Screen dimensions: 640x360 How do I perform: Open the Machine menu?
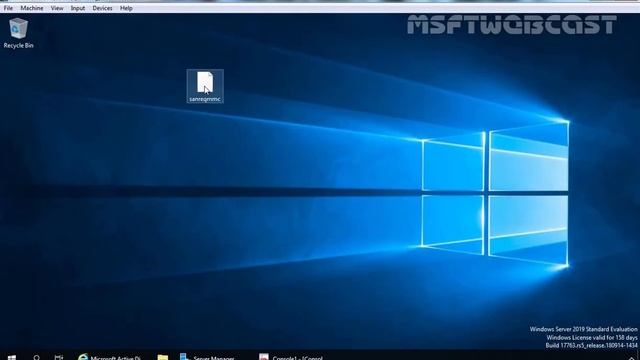pos(32,8)
